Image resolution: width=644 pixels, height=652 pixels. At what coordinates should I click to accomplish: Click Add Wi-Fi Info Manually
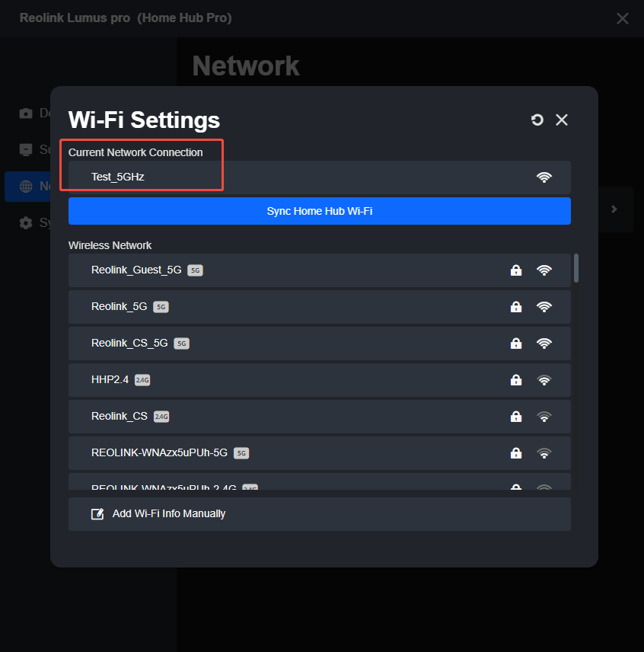pos(320,514)
